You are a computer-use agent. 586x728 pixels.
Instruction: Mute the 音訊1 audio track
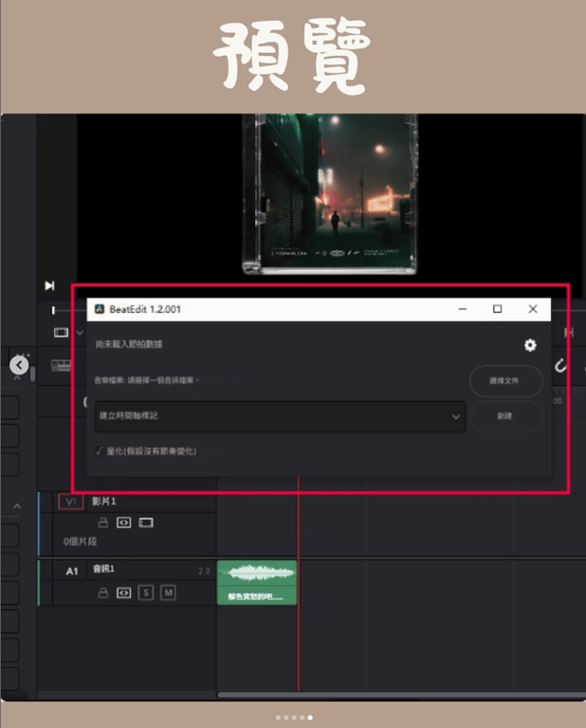[168, 592]
